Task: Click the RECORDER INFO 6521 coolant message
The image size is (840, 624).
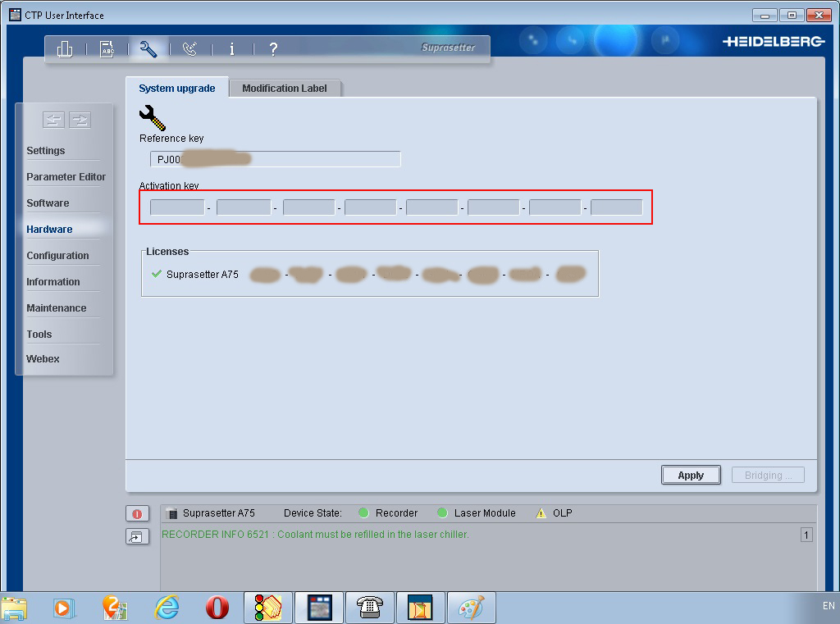Action: pyautogui.click(x=315, y=535)
